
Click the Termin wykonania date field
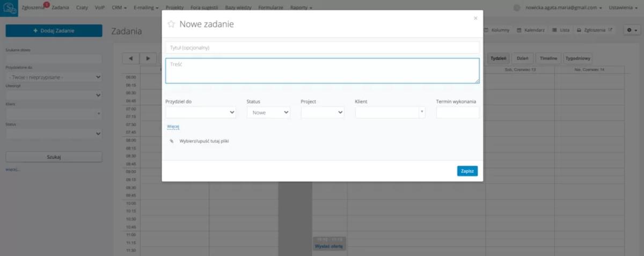458,113
